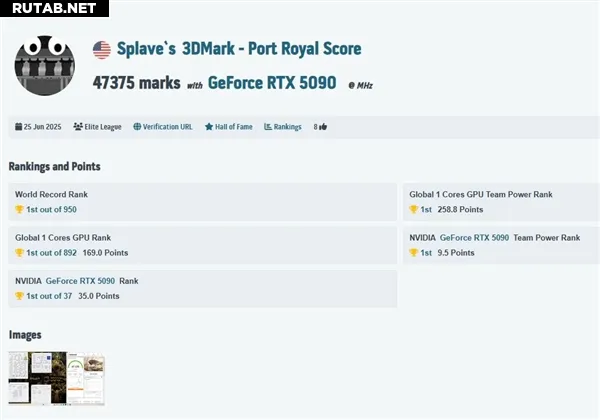Click the 258.8 Points value
600x420 pixels.
pos(460,209)
